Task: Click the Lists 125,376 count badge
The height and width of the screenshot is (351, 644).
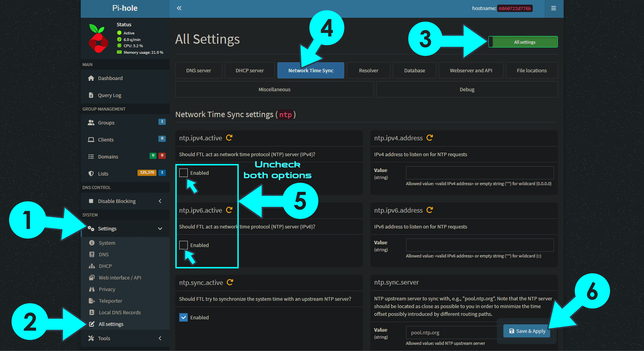Action: pos(147,172)
